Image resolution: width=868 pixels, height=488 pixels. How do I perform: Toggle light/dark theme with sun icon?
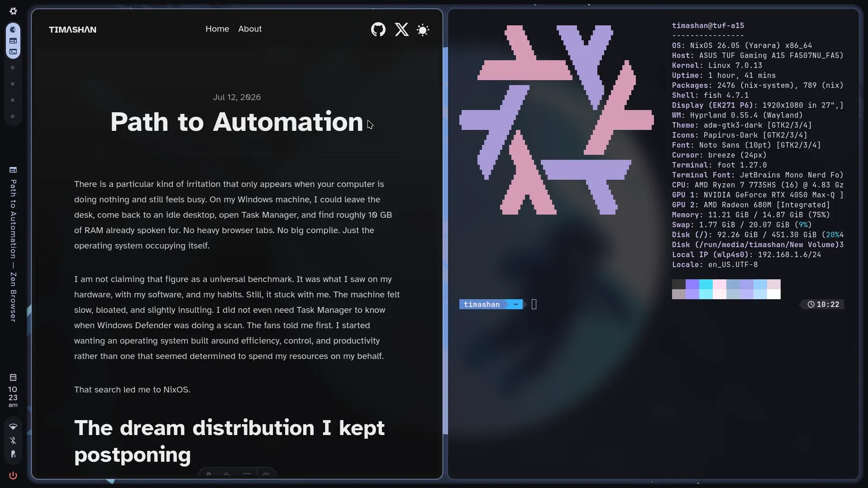tap(423, 30)
